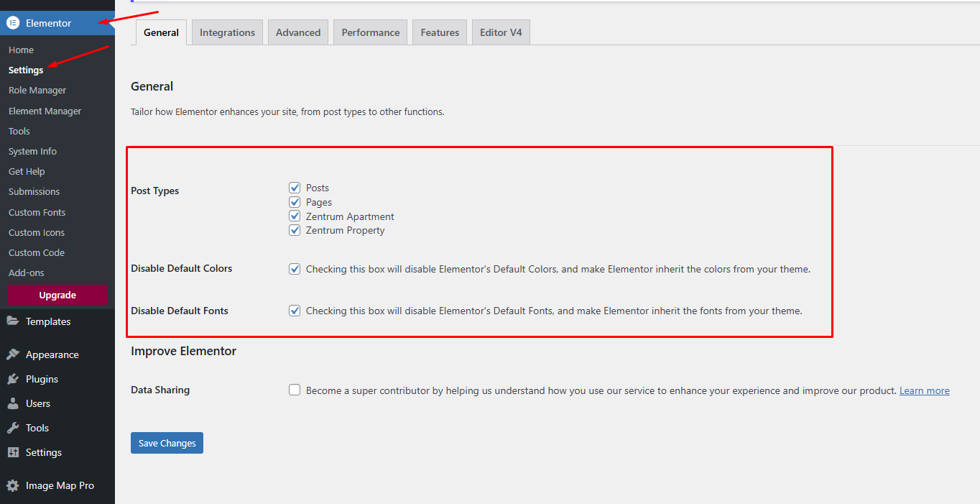Enable the Data Sharing checkbox
This screenshot has width=980, height=504.
(x=295, y=390)
